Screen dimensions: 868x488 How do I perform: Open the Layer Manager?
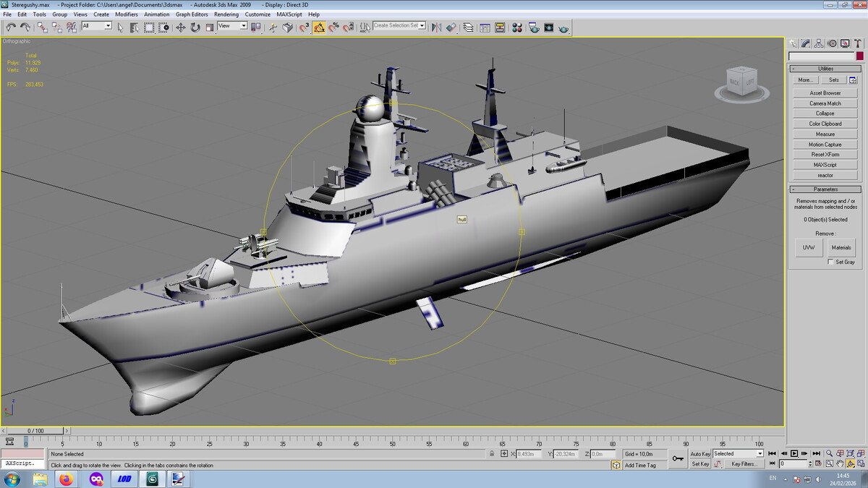point(468,27)
